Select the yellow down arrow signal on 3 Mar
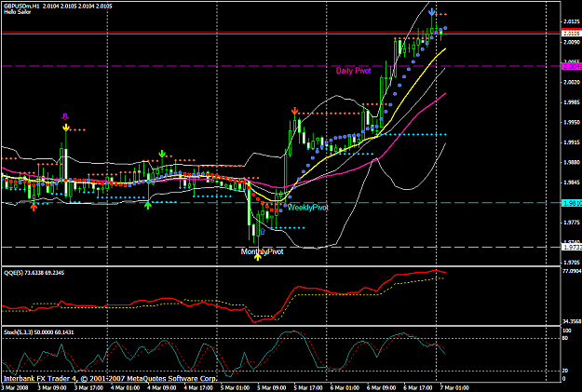 [66, 128]
